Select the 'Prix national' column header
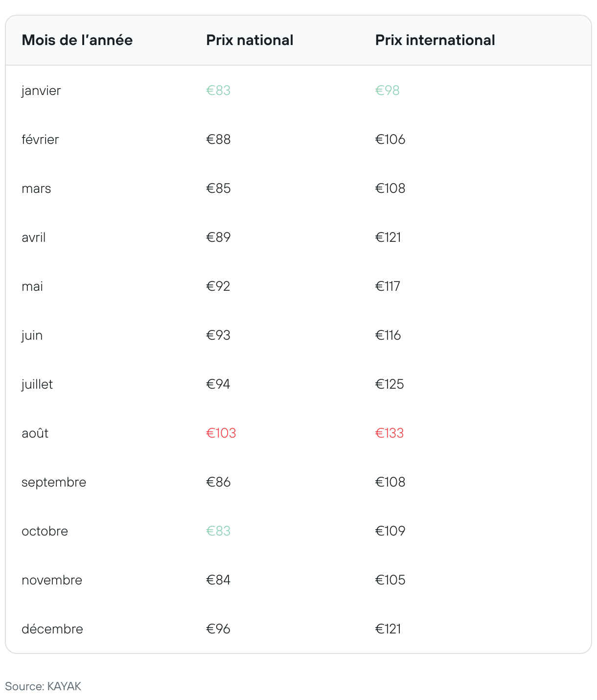This screenshot has height=700, width=597. [x=250, y=40]
